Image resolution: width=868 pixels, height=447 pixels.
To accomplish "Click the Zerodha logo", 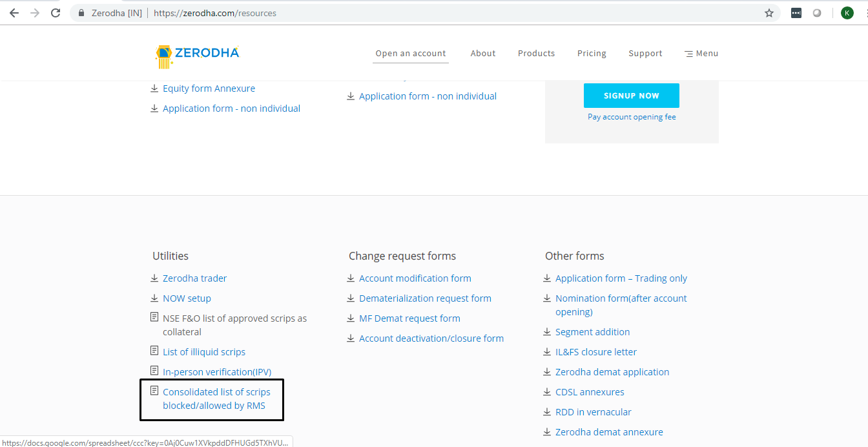I will 197,56.
